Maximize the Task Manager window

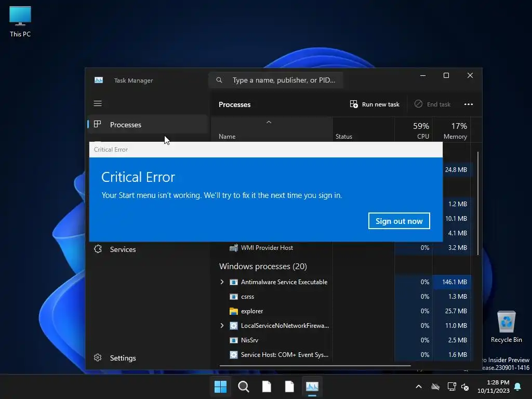(446, 75)
